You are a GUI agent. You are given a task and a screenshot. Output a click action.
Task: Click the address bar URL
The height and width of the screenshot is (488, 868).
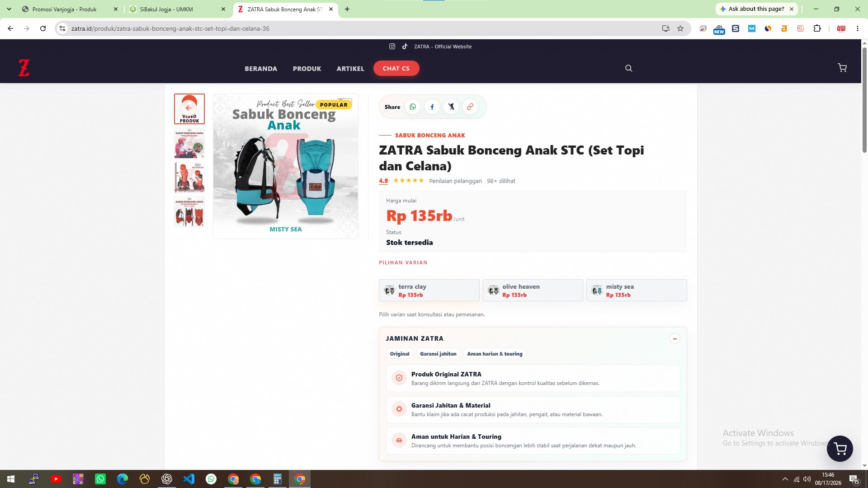170,28
